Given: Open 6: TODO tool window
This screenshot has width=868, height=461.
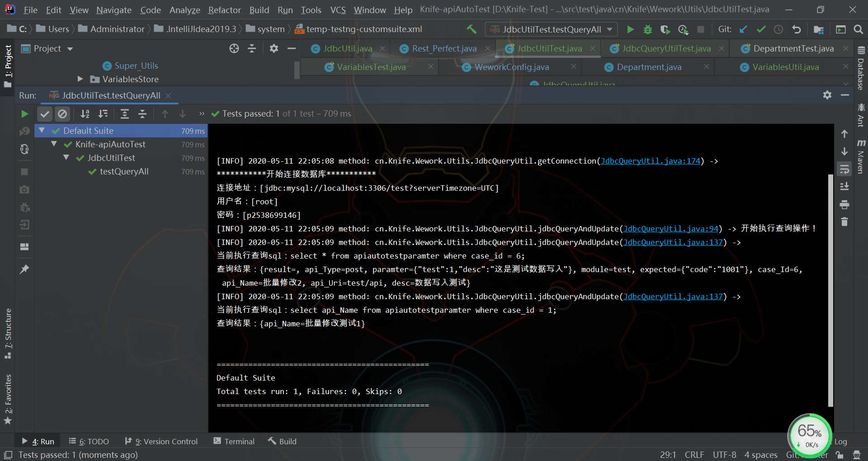Looking at the screenshot, I should tap(89, 441).
